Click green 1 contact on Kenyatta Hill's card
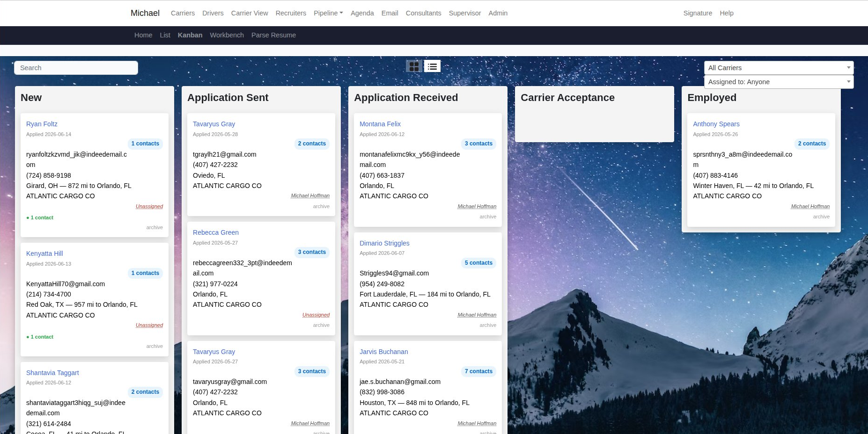The width and height of the screenshot is (868, 434). click(40, 337)
